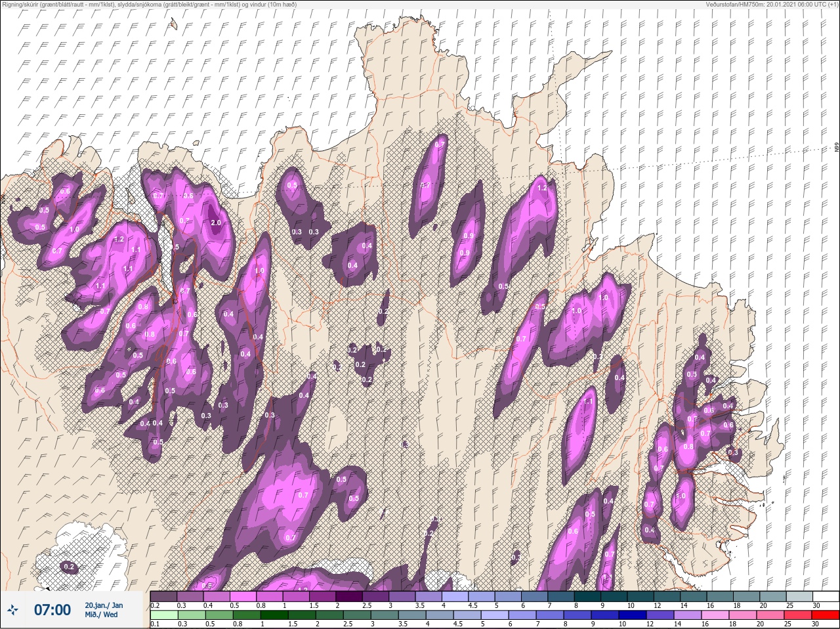
Task: Pick the upper legend swatch between 0.2 and 0.3
Action: click(164, 596)
